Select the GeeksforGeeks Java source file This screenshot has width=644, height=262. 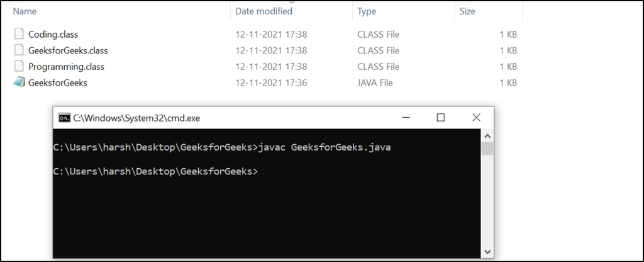[57, 83]
